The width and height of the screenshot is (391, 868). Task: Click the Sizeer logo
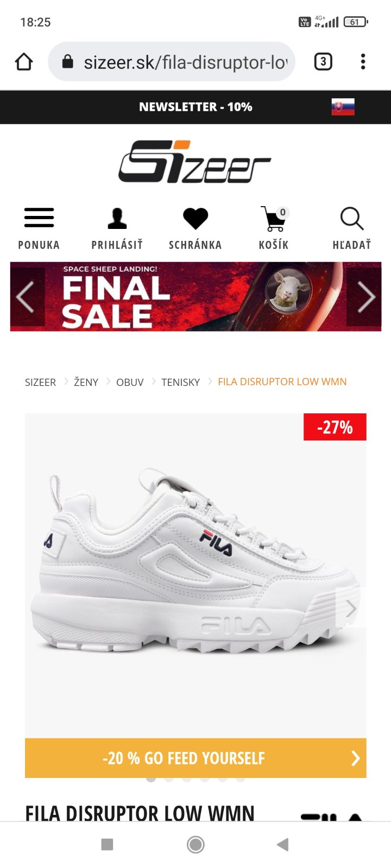point(194,162)
